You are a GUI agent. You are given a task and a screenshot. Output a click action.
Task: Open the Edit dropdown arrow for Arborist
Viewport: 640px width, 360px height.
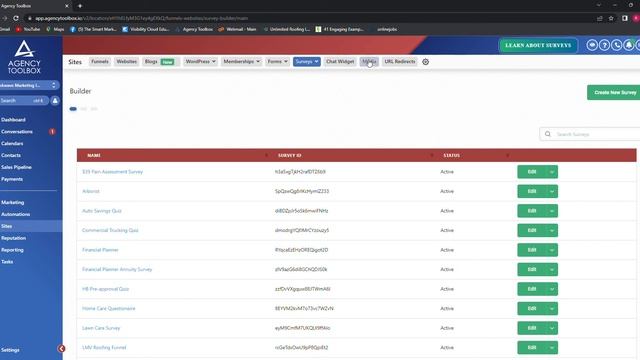click(552, 191)
